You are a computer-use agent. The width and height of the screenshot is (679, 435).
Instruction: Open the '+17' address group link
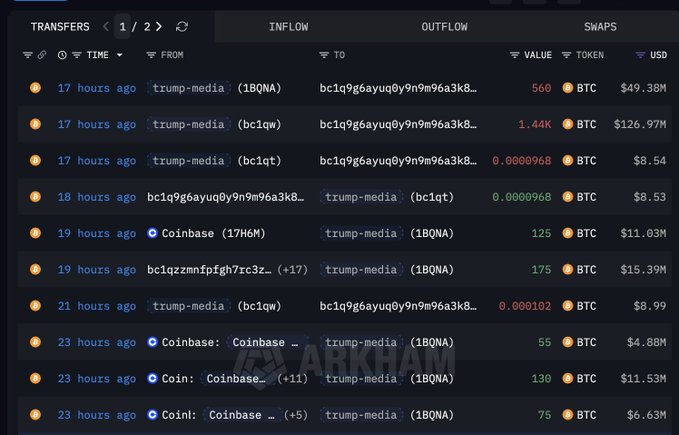[291, 270]
